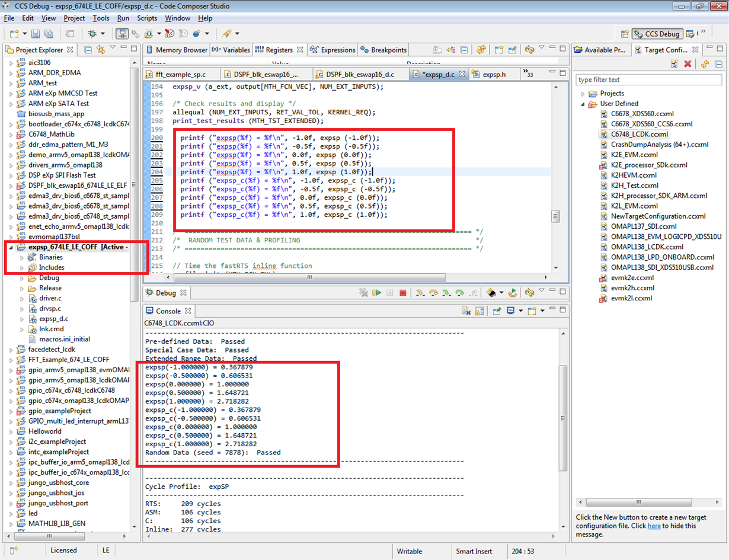Click the Refresh icon in Registers view

529,50
